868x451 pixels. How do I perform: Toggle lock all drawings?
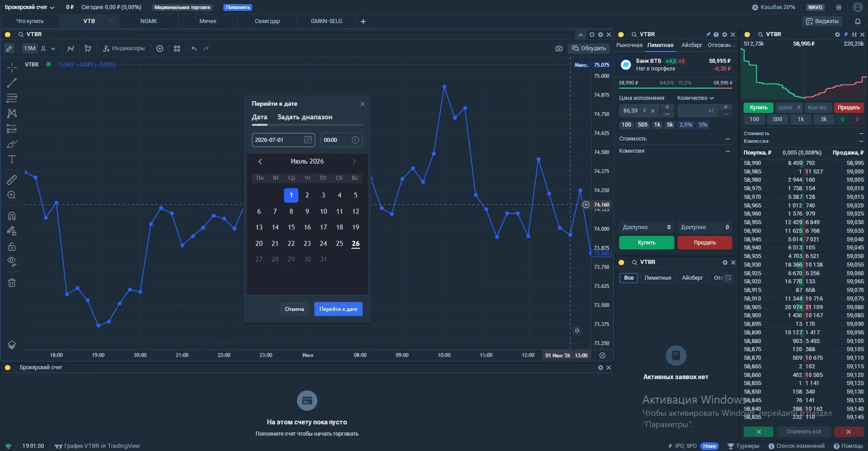coord(12,246)
